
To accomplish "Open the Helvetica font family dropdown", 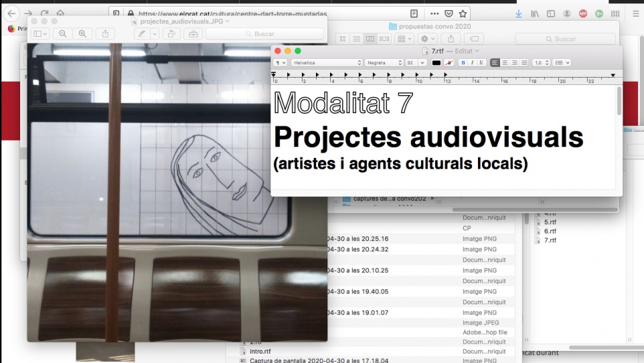I will [x=327, y=62].
